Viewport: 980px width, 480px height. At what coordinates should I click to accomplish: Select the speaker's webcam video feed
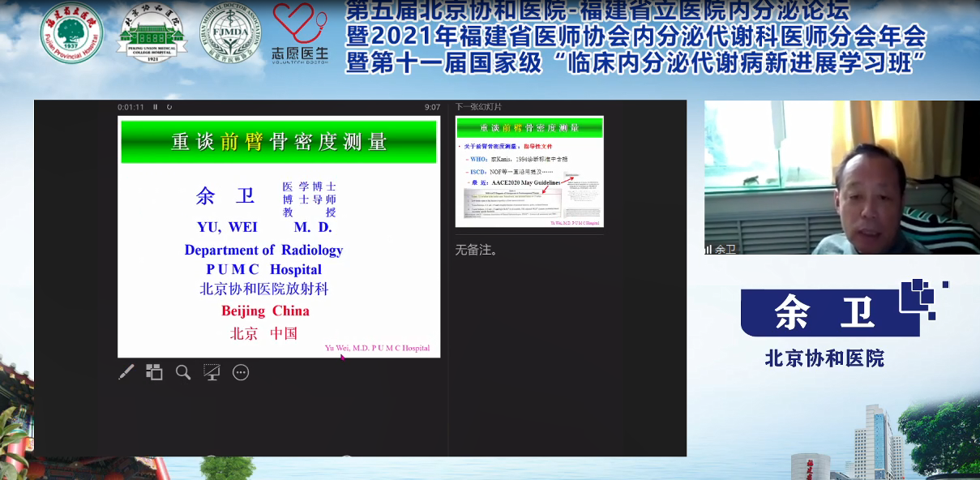pos(841,177)
